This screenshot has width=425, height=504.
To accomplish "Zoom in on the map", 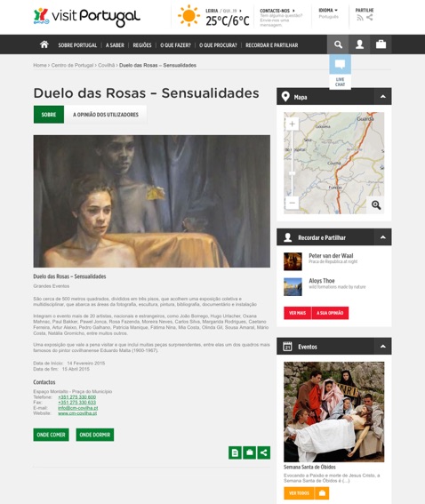I will pyautogui.click(x=292, y=124).
